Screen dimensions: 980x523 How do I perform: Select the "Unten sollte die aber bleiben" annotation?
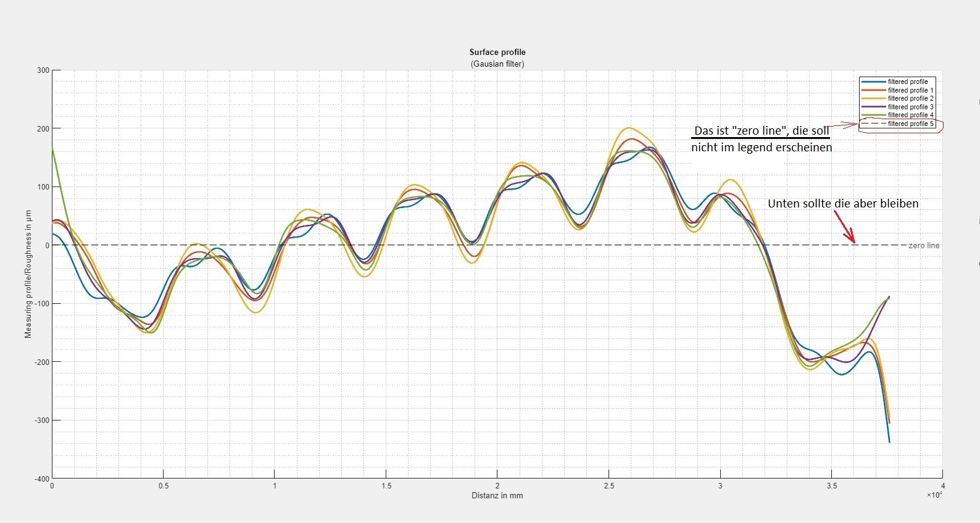point(842,204)
